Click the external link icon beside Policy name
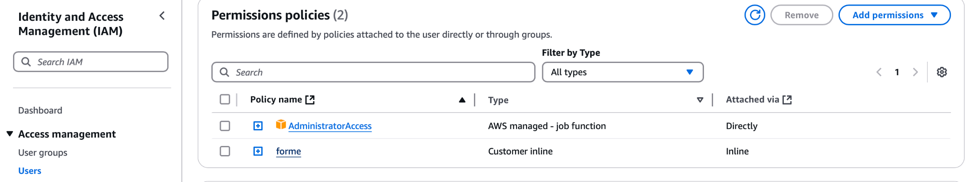980x182 pixels. [310, 100]
